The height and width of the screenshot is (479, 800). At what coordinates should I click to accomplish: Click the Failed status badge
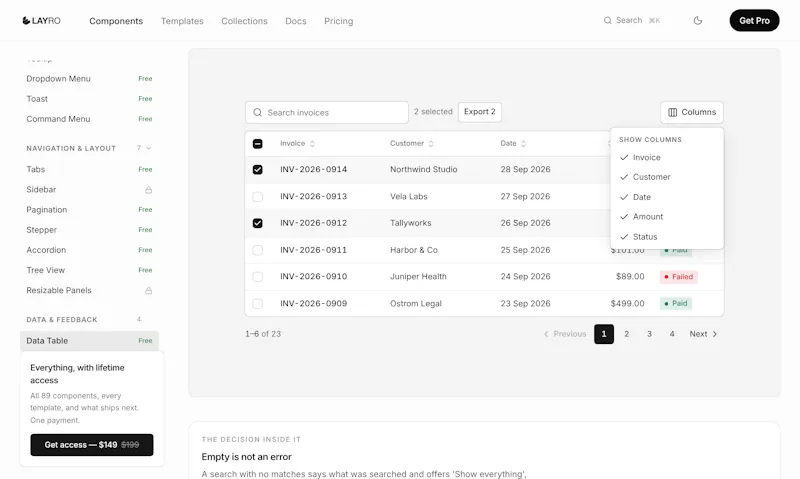coord(679,277)
